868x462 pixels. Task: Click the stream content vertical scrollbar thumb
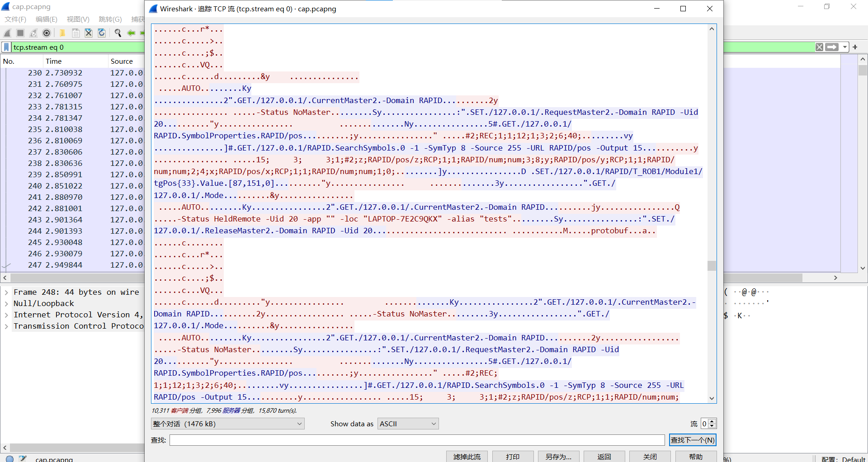tap(712, 265)
